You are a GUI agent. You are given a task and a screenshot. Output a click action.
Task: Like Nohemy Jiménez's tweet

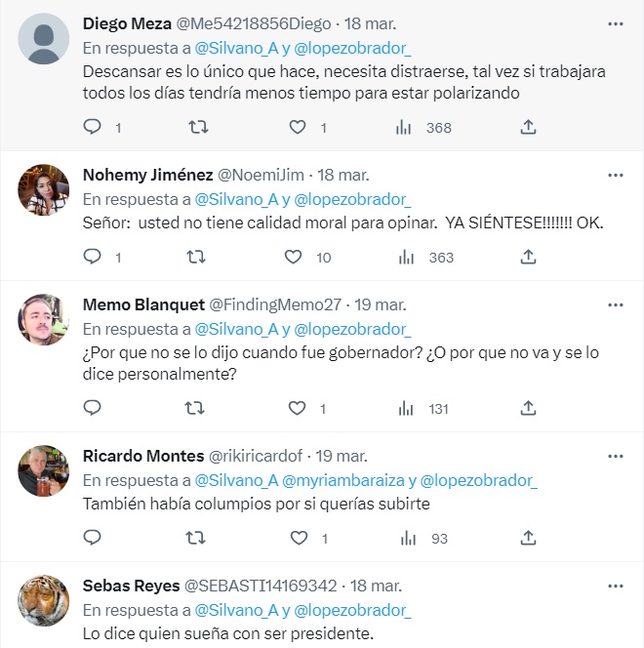point(294,257)
